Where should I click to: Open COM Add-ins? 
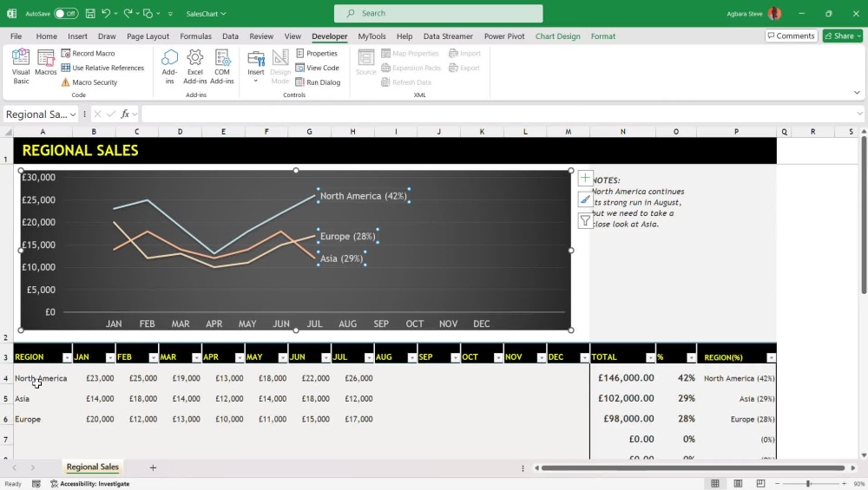coord(222,67)
